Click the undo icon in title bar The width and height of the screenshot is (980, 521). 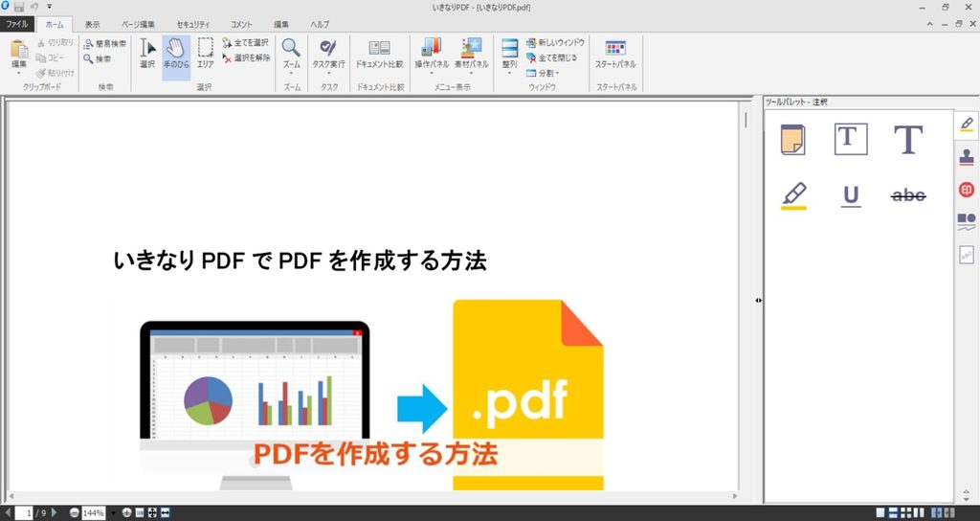click(34, 7)
